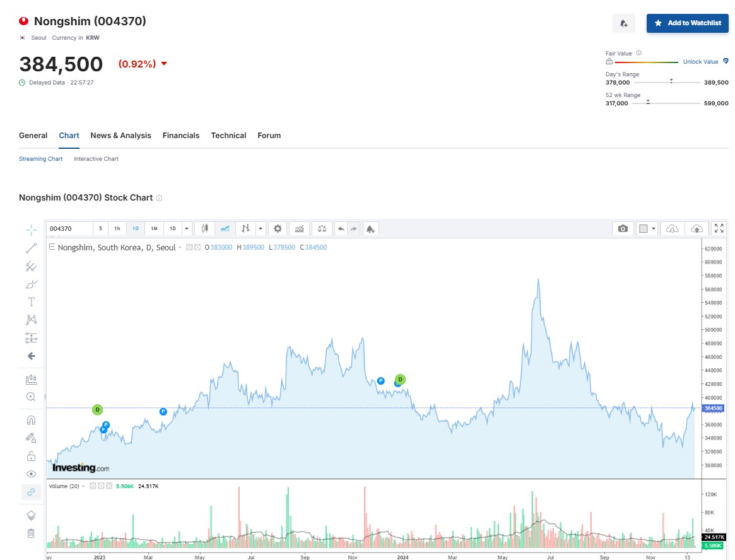Create a price alert bell button

point(624,23)
